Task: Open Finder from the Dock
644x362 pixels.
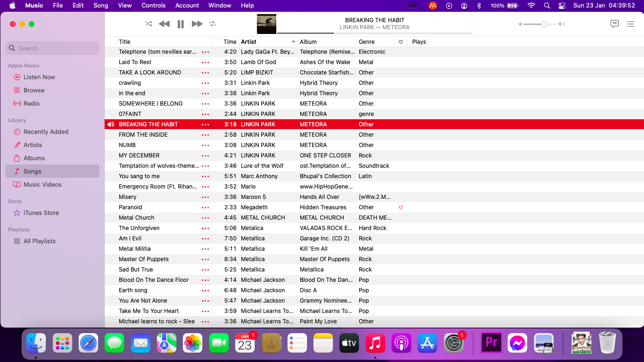Action: (x=36, y=343)
